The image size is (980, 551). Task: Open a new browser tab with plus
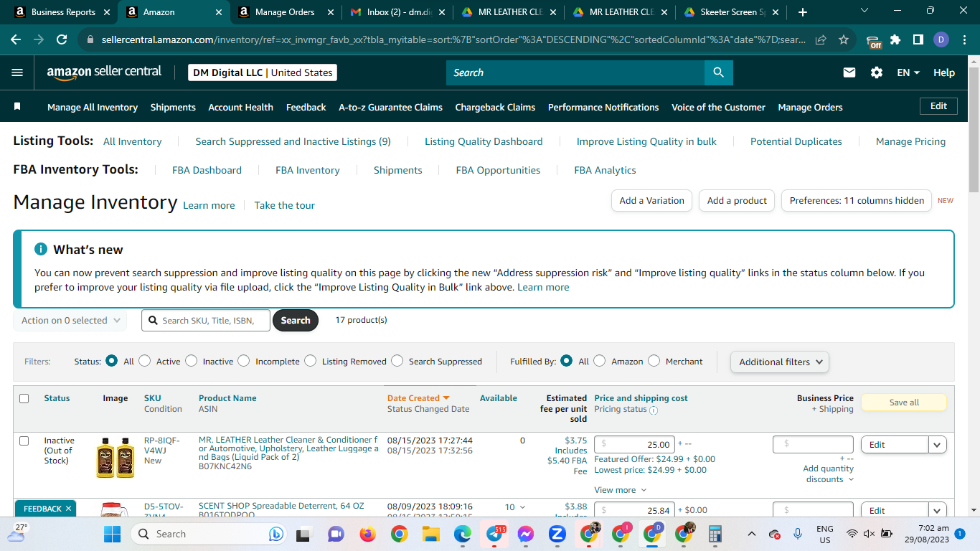802,12
